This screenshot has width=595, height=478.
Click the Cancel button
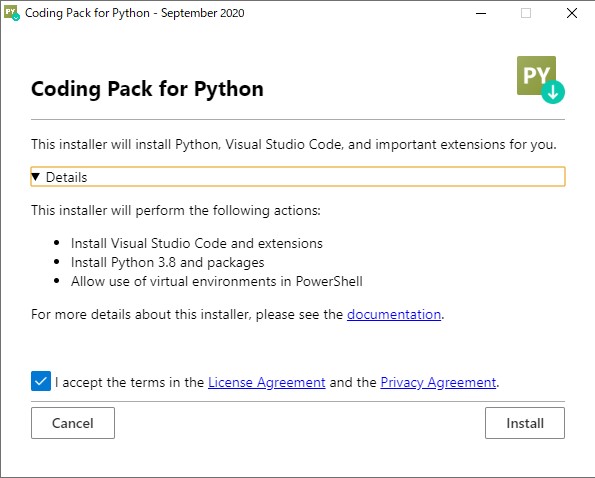click(x=73, y=423)
